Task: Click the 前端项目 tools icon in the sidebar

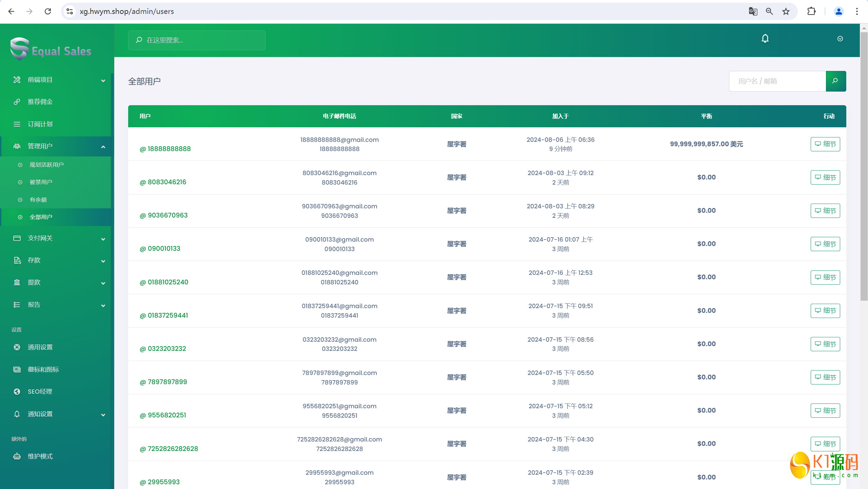Action: click(17, 80)
